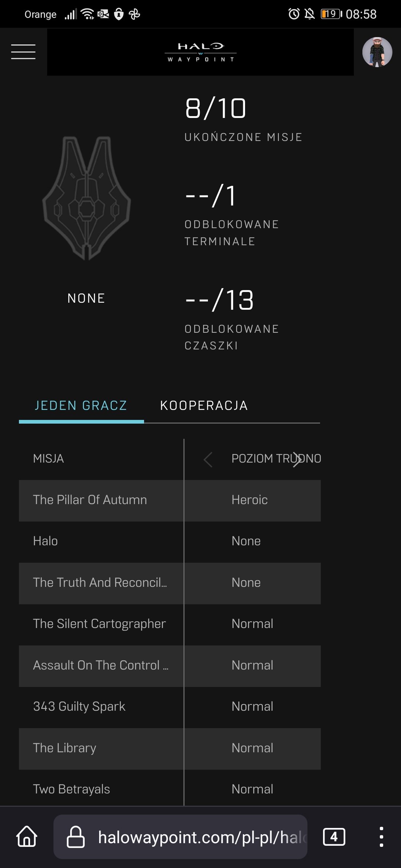Select the Two Betrayals mission row

71,789
